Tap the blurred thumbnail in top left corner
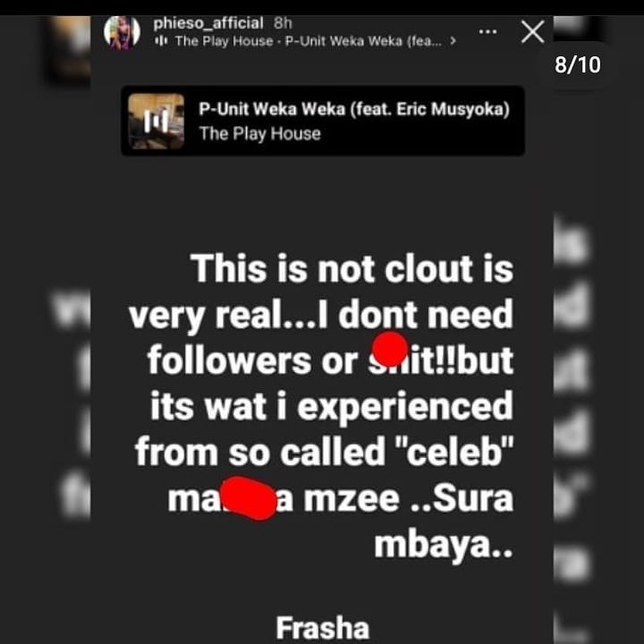This screenshot has height=644, width=644. click(70, 50)
